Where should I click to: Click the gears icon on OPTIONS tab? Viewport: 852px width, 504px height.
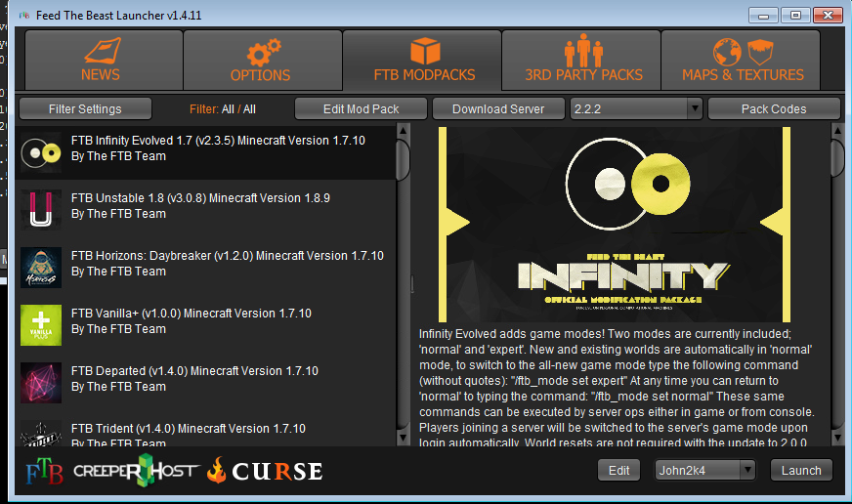coord(264,52)
